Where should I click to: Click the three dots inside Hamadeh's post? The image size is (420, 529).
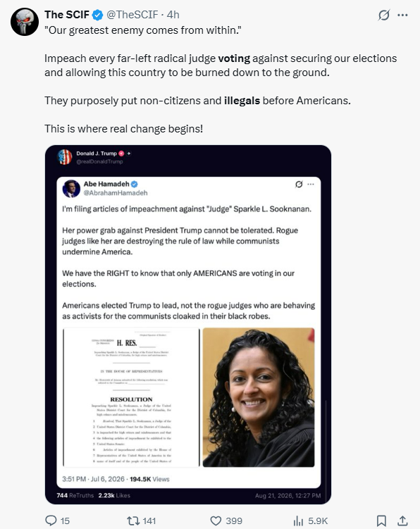click(x=311, y=185)
